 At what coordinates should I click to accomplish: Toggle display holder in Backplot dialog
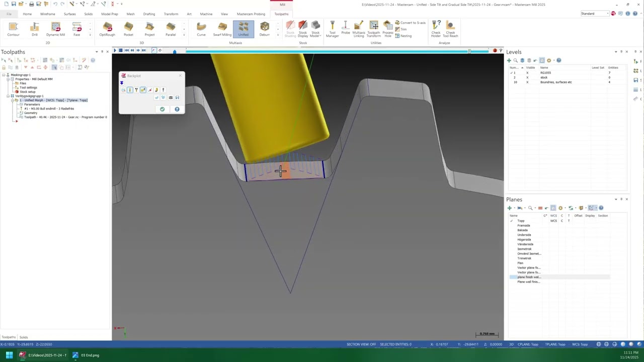tap(136, 90)
